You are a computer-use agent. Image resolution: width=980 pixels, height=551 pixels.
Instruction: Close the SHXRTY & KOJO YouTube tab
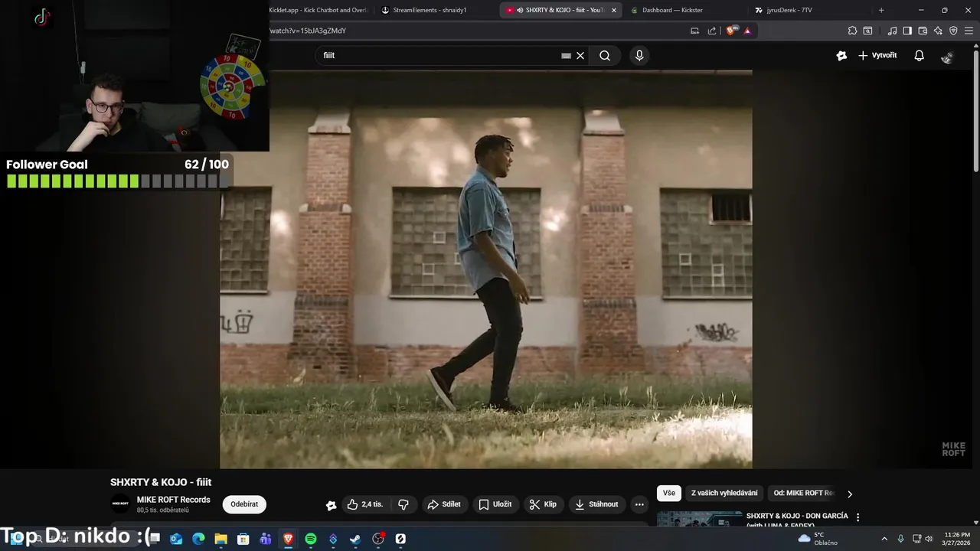pyautogui.click(x=613, y=10)
